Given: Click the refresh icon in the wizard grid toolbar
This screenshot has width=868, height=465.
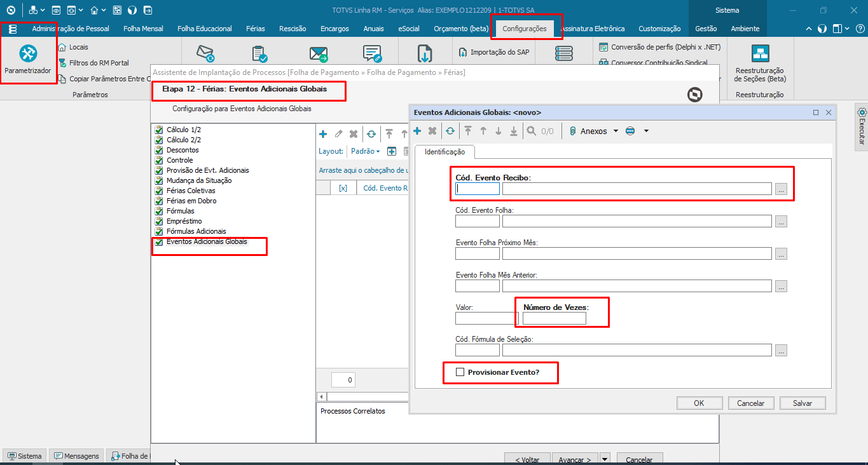Looking at the screenshot, I should click(x=371, y=134).
